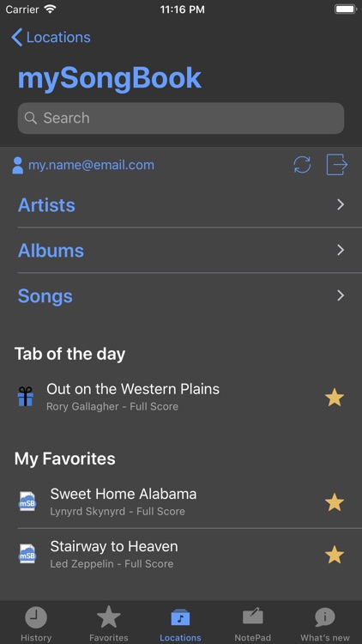Toggle favorite star for Out on the Western Plains
Screen dimensions: 362x644
pyautogui.click(x=335, y=398)
